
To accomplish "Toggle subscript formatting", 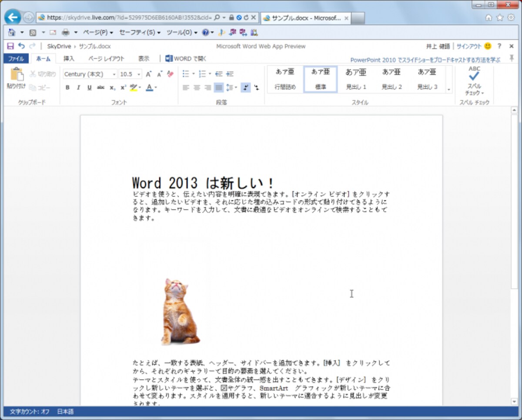I will click(x=112, y=87).
